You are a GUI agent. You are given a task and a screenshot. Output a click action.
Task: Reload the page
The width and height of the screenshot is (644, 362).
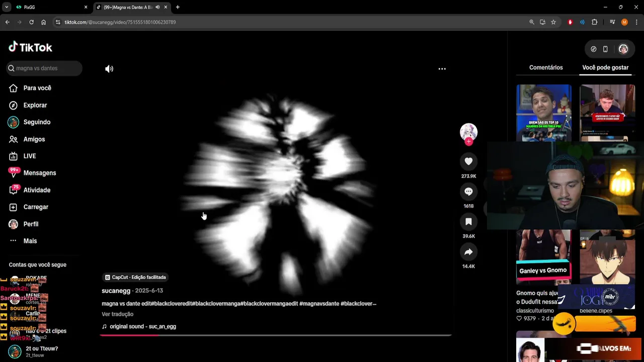tap(31, 22)
